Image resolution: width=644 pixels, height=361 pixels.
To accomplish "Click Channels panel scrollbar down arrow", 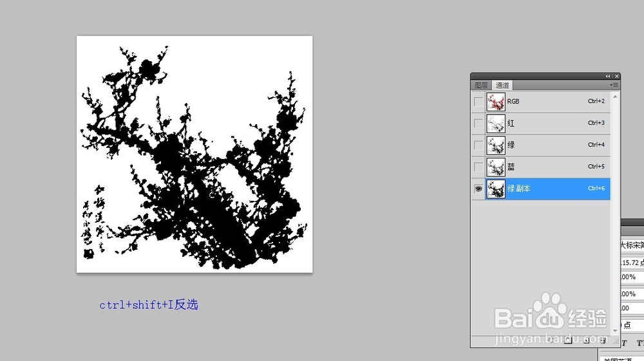I will point(615,331).
